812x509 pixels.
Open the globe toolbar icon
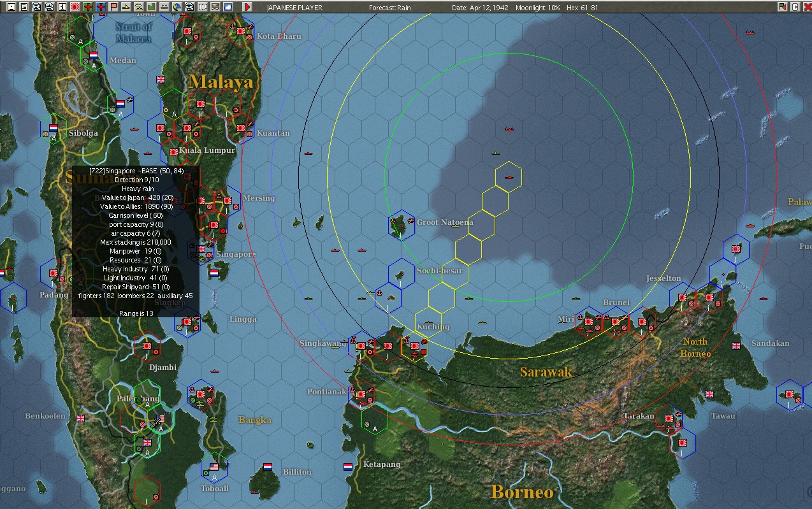tap(177, 7)
